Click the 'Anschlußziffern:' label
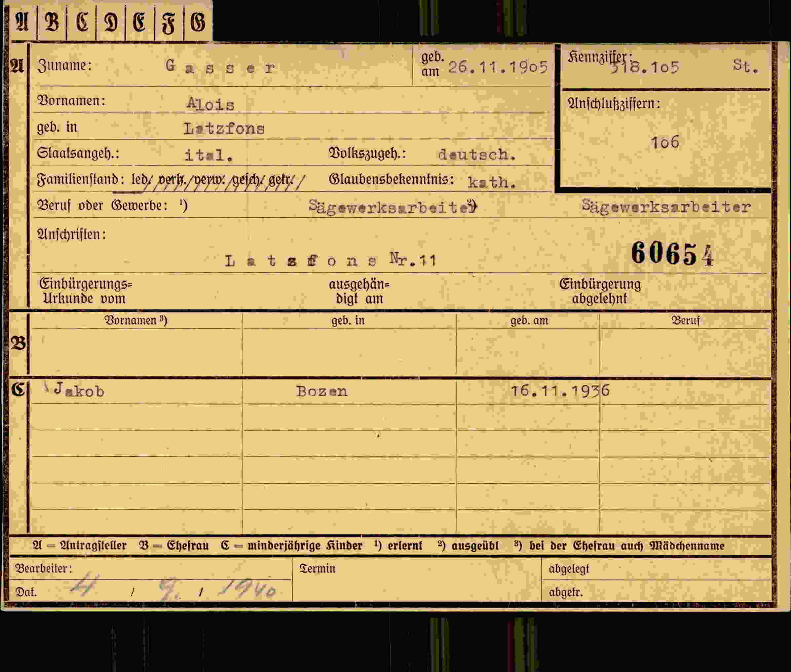 (x=614, y=104)
